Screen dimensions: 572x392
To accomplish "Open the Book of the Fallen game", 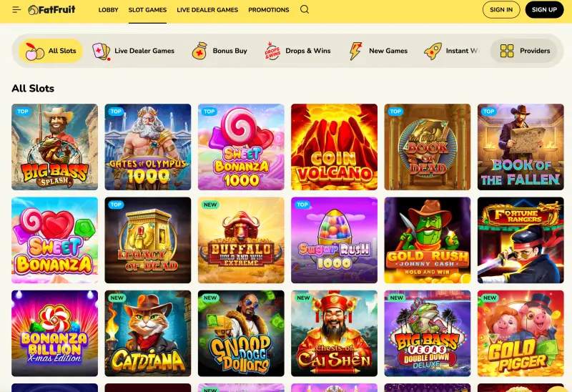I will 521,147.
